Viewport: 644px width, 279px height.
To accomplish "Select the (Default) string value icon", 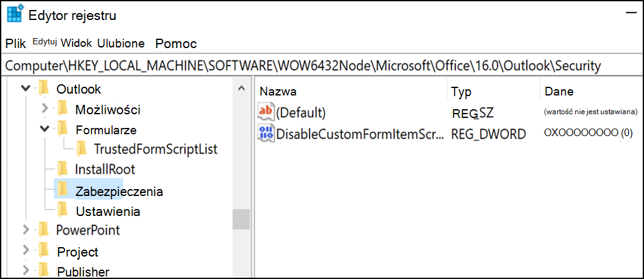I will click(265, 112).
